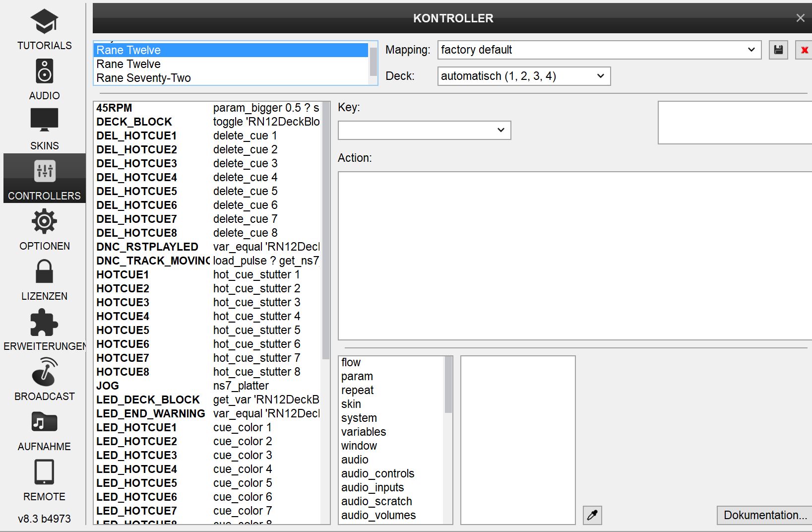Select the LED_HOTCUE1 mapping row
This screenshot has height=532, width=812.
point(207,427)
